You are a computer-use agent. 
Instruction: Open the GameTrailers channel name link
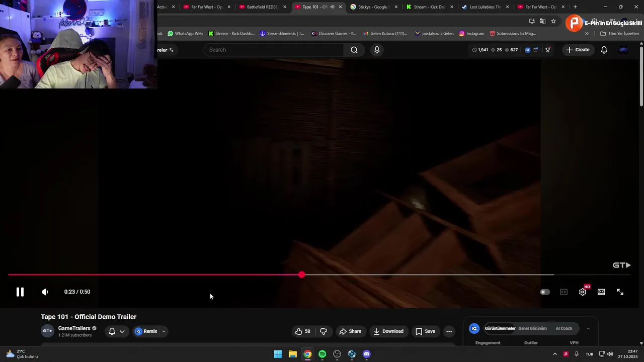(74, 328)
